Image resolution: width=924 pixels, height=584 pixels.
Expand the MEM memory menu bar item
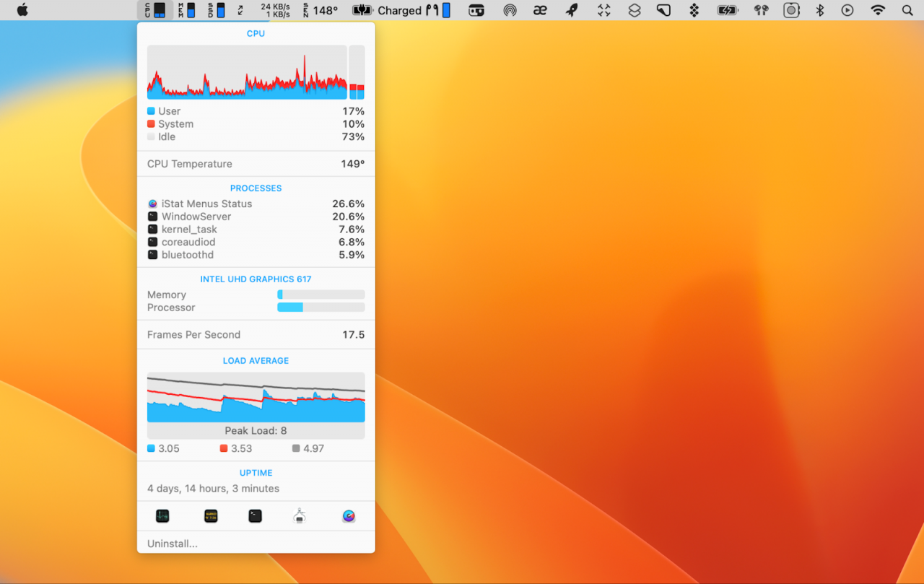[186, 10]
